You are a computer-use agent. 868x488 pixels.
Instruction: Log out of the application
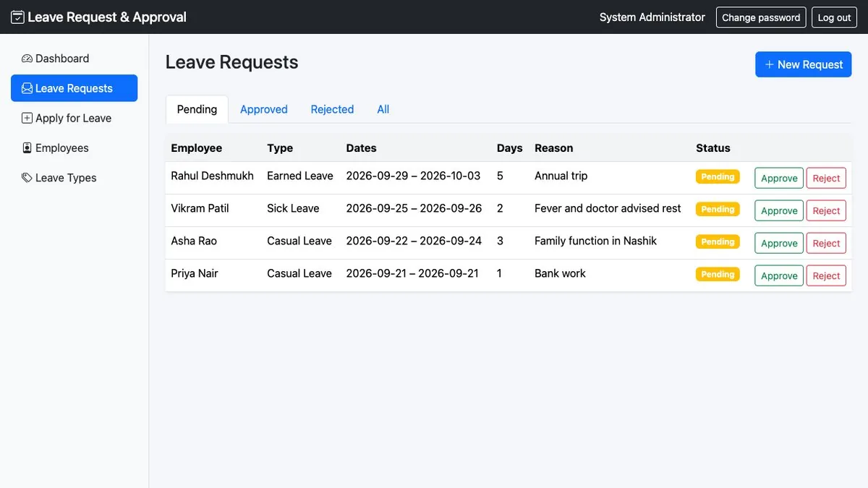pyautogui.click(x=834, y=17)
